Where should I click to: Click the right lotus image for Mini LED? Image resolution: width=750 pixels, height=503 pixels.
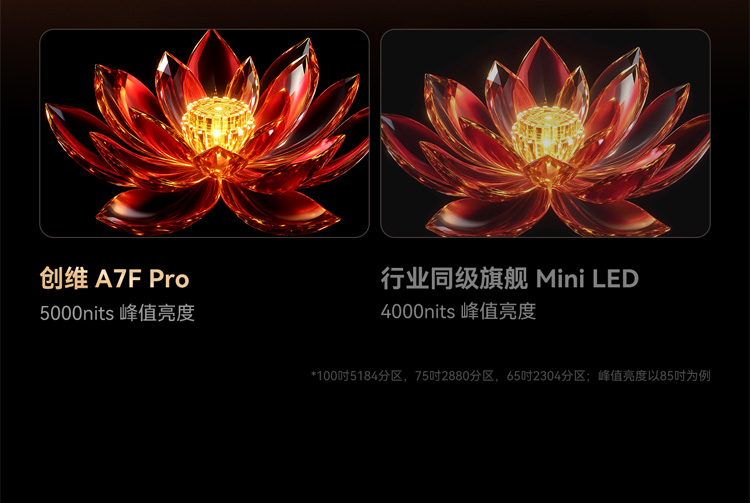[545, 133]
